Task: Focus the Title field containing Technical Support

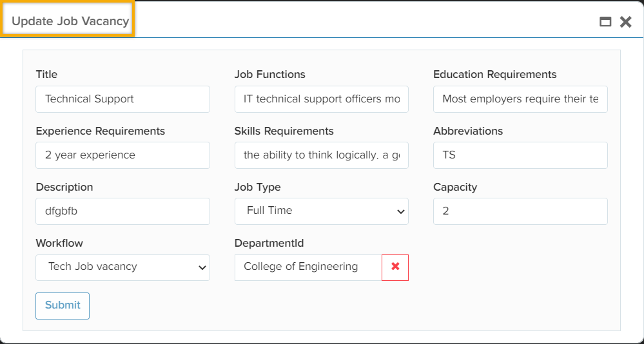Action: point(122,99)
